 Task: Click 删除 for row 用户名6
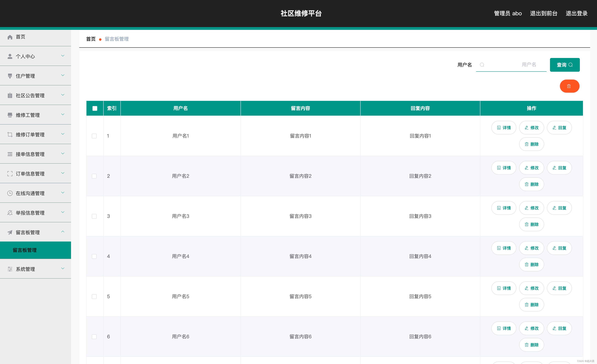(x=531, y=345)
